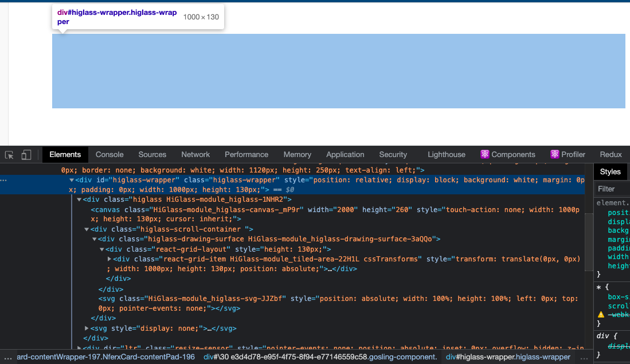630x364 pixels.
Task: Collapse the higlass-wrapper div node
Action: pyautogui.click(x=72, y=180)
